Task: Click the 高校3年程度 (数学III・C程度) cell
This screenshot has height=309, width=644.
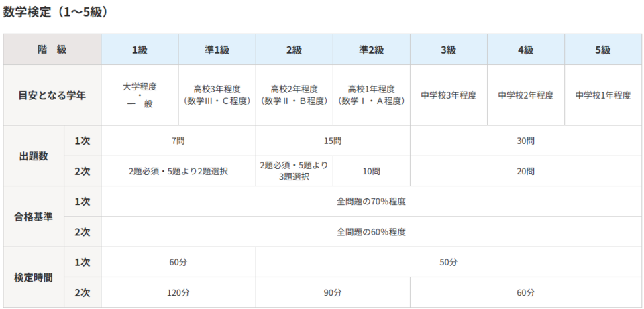Action: [217, 95]
